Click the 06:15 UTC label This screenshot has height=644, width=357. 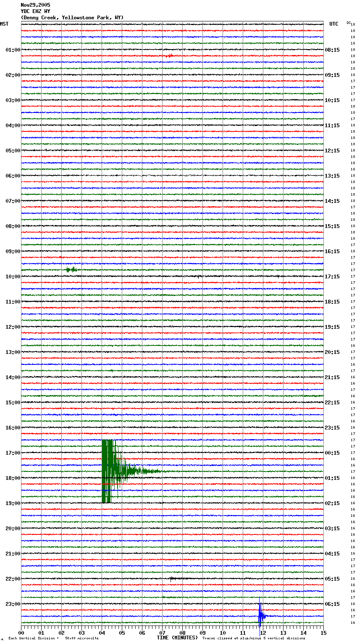332,604
